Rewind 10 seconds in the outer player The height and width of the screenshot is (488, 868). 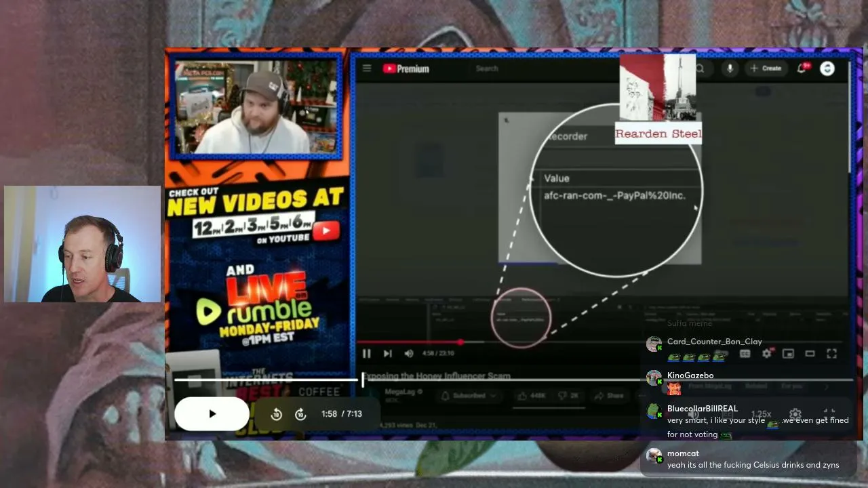point(276,414)
